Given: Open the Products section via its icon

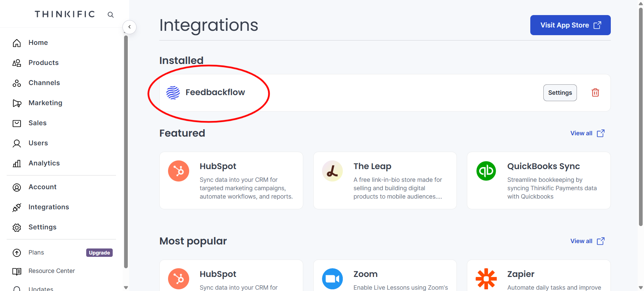Looking at the screenshot, I should pyautogui.click(x=17, y=63).
